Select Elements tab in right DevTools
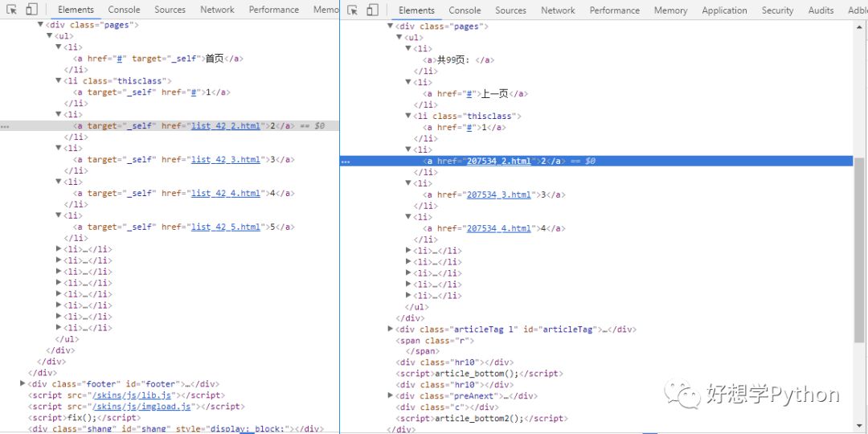 (x=416, y=10)
